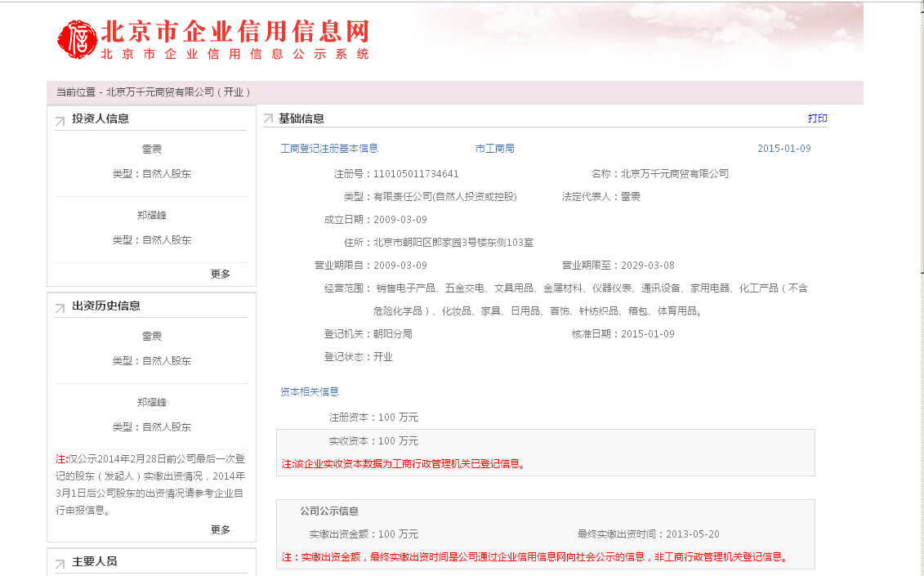Open 郑耀峰 under 出资历史信息
924x576 pixels.
[x=152, y=403]
